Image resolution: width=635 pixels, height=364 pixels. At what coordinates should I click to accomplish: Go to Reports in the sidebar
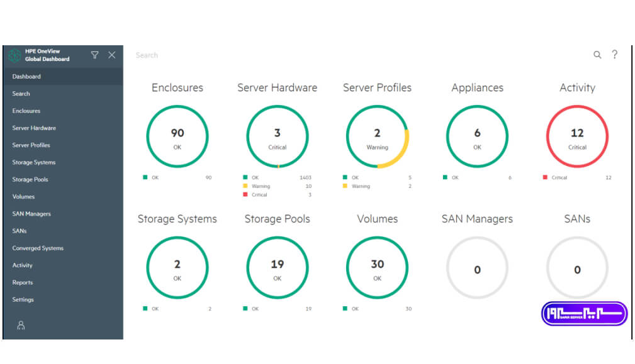point(23,282)
